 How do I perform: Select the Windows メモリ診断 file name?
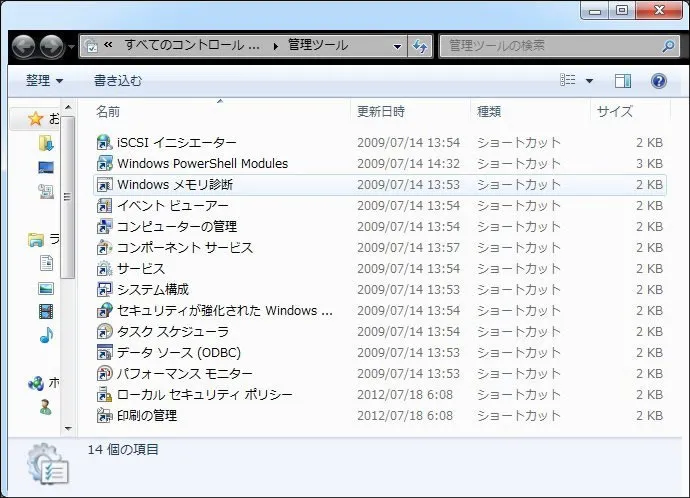pos(175,184)
